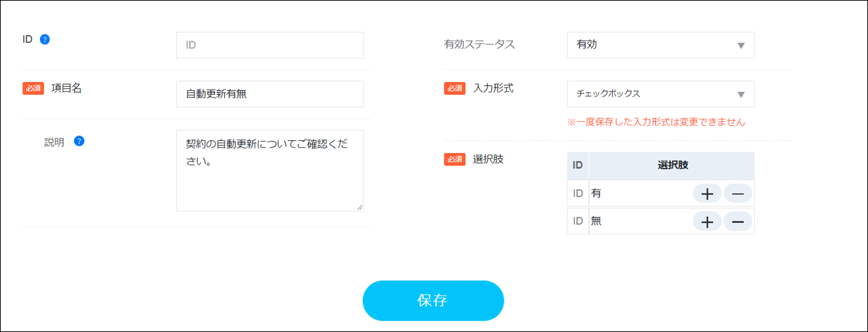The width and height of the screenshot is (868, 332).
Task: Grab the textarea resize handle corner
Action: (360, 207)
